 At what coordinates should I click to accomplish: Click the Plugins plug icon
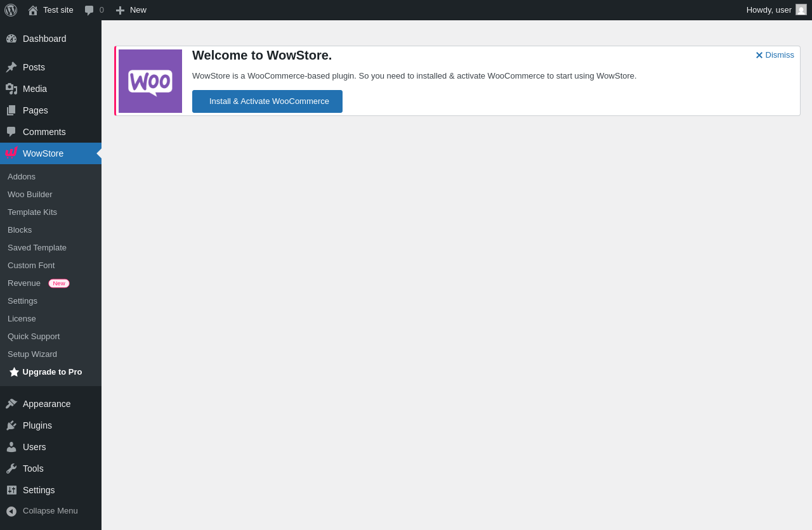point(11,425)
